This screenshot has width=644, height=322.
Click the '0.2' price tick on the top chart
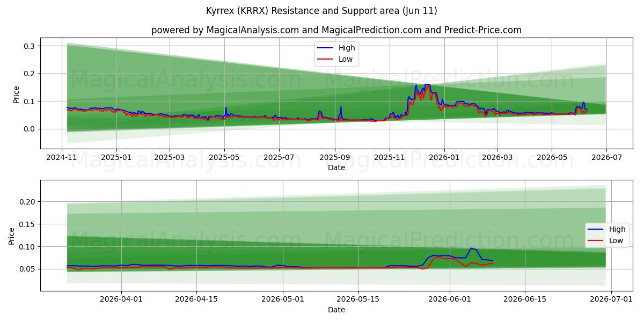(x=30, y=74)
